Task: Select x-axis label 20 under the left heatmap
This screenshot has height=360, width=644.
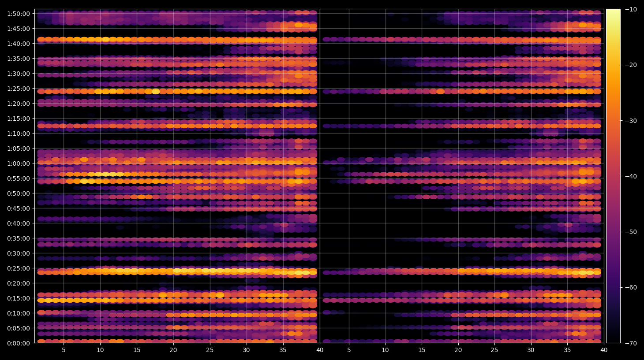Action: coord(173,350)
